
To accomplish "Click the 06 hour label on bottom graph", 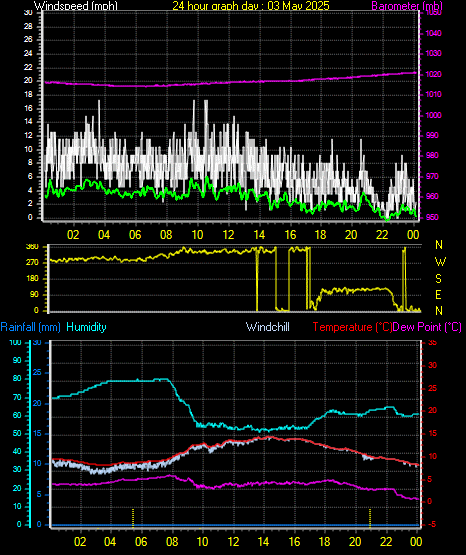I will tap(141, 542).
